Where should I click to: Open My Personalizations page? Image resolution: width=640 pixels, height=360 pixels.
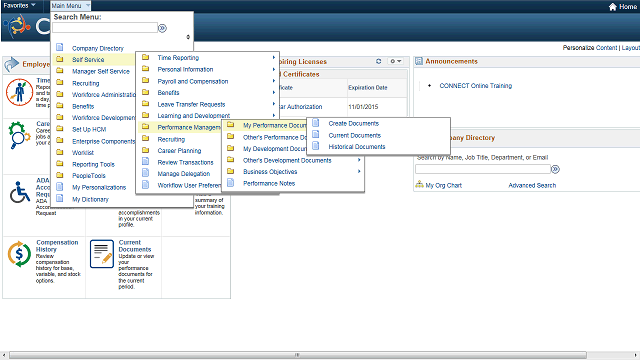pyautogui.click(x=99, y=188)
